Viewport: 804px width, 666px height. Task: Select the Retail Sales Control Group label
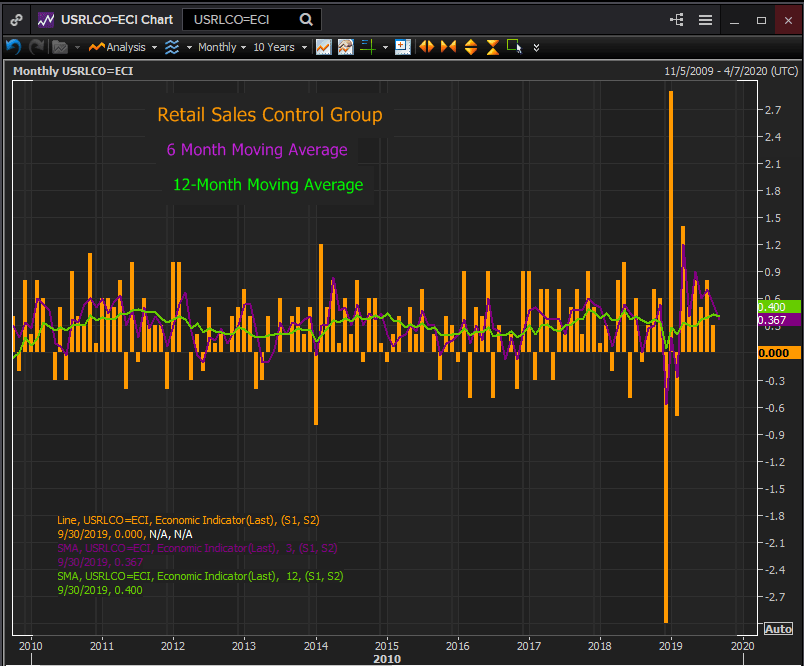pos(269,115)
